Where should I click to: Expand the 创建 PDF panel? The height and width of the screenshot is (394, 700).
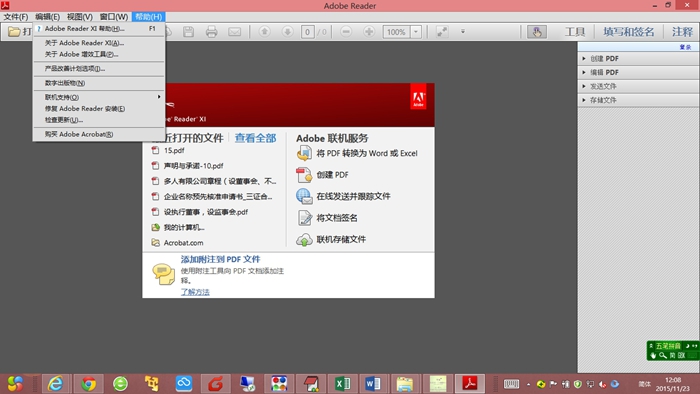pos(638,58)
